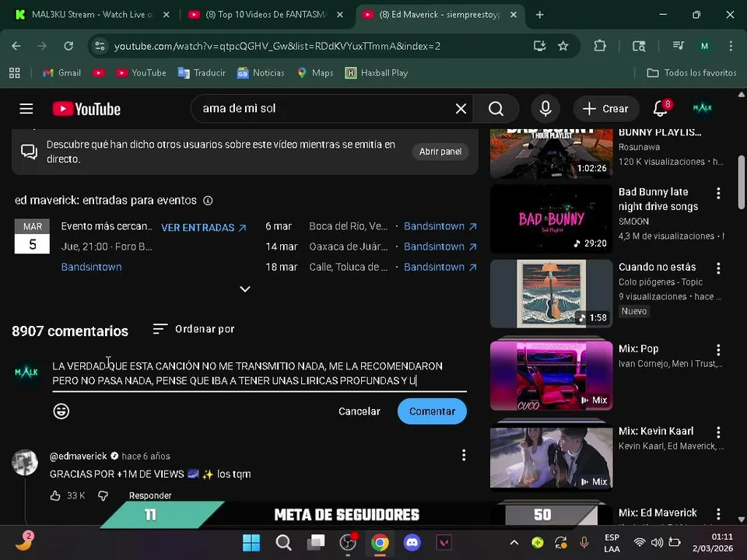This screenshot has height=560, width=747.
Task: Show info about event tickets section
Action: point(208,201)
